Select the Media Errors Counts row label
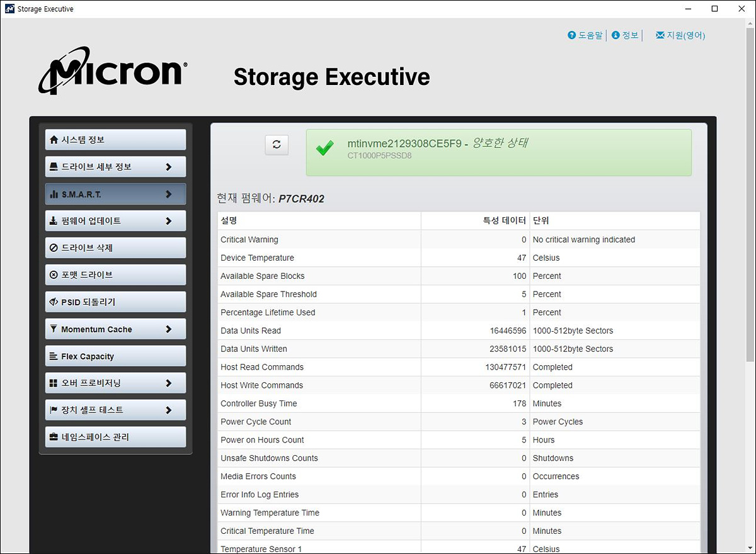 [258, 477]
